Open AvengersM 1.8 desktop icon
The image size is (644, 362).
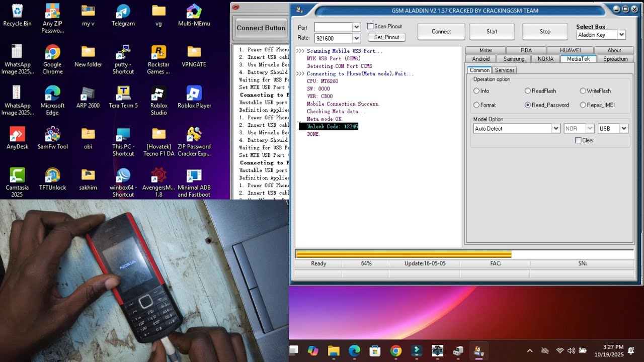158,183
